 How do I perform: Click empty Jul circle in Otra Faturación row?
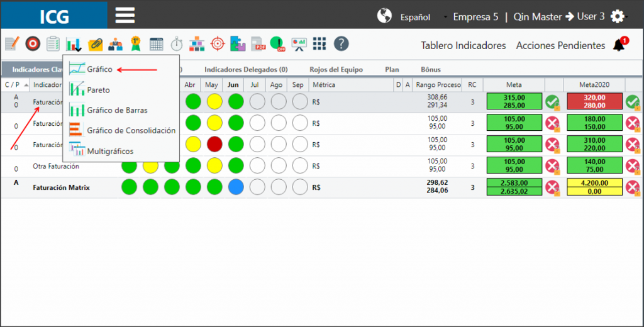point(257,166)
